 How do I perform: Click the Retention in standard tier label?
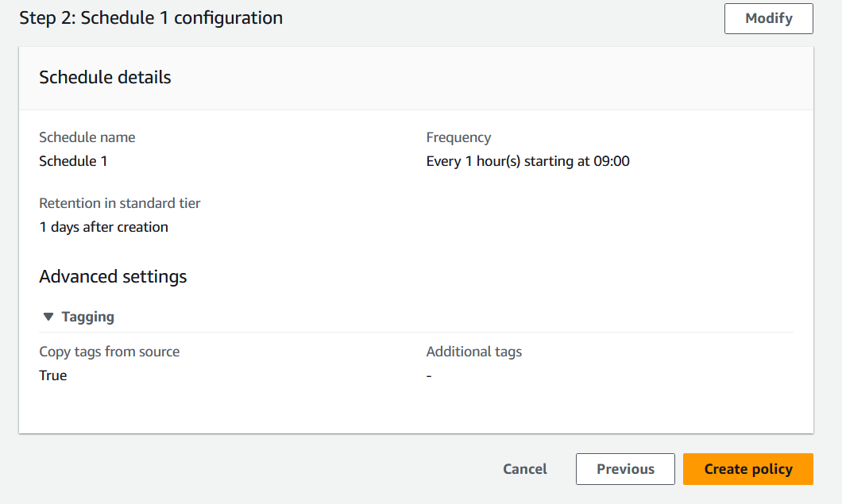pyautogui.click(x=119, y=203)
